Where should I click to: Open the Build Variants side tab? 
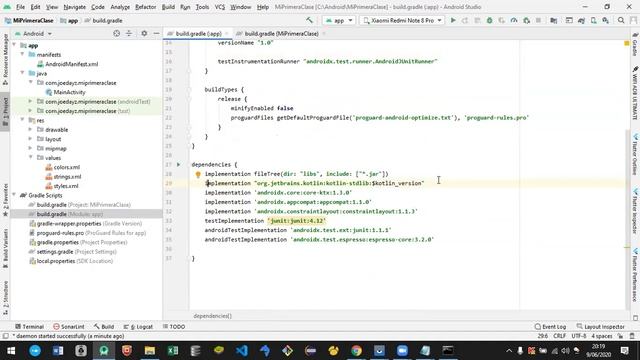pyautogui.click(x=5, y=248)
